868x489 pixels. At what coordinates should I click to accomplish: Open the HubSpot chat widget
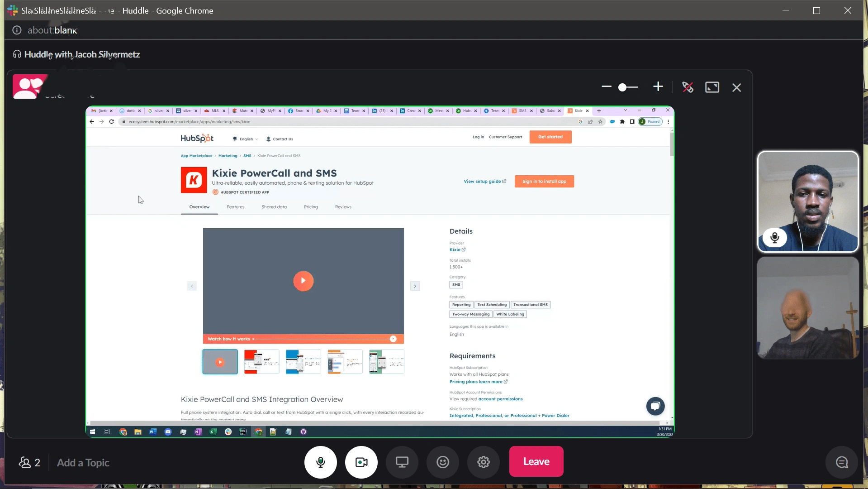coord(655,406)
